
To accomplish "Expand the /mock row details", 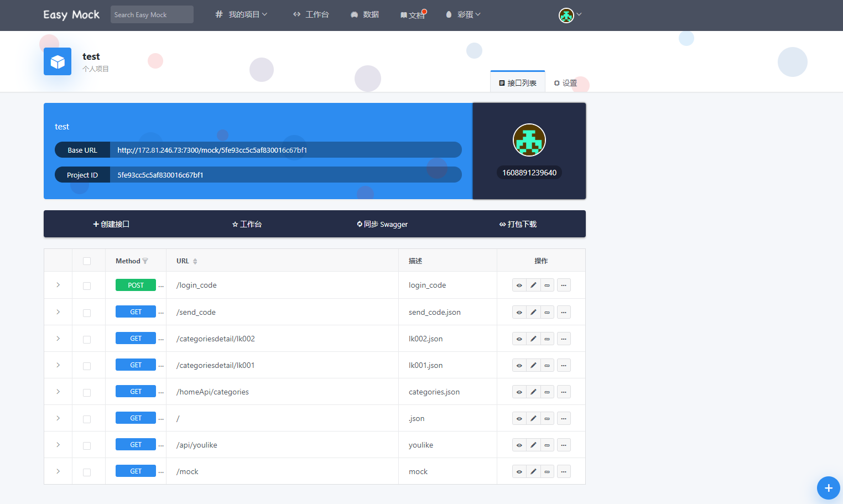I will [x=58, y=471].
